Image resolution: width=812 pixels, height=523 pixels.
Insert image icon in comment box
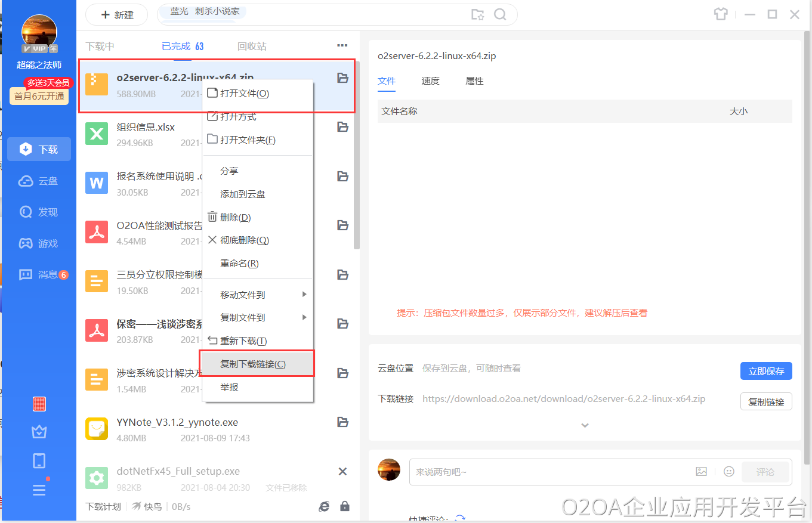pos(701,472)
